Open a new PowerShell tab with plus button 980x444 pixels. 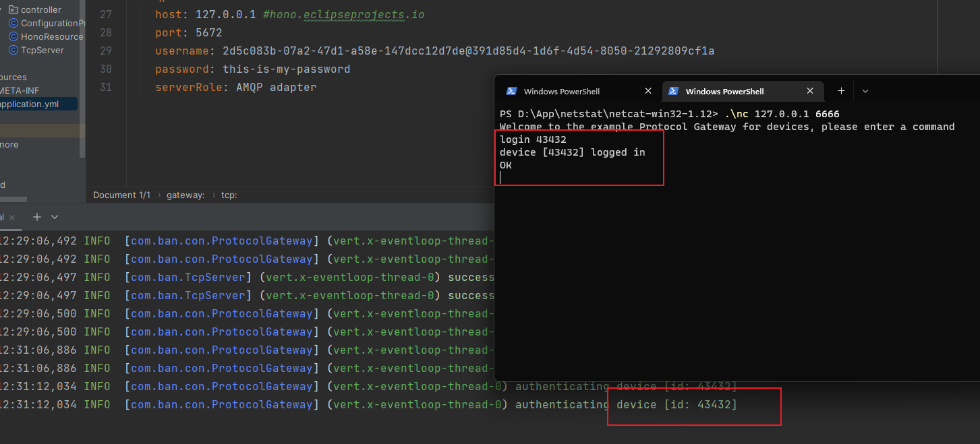click(x=841, y=91)
